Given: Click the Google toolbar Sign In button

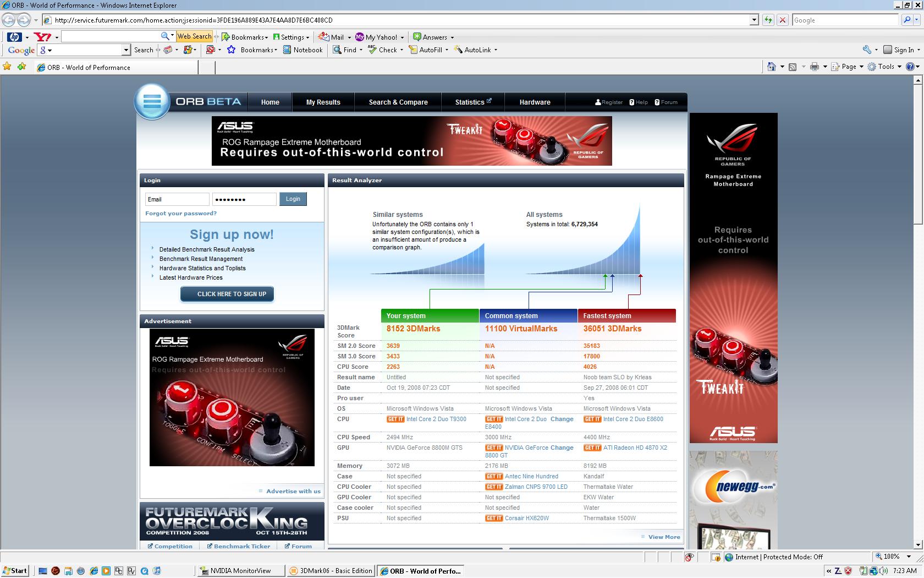Looking at the screenshot, I should tap(900, 50).
